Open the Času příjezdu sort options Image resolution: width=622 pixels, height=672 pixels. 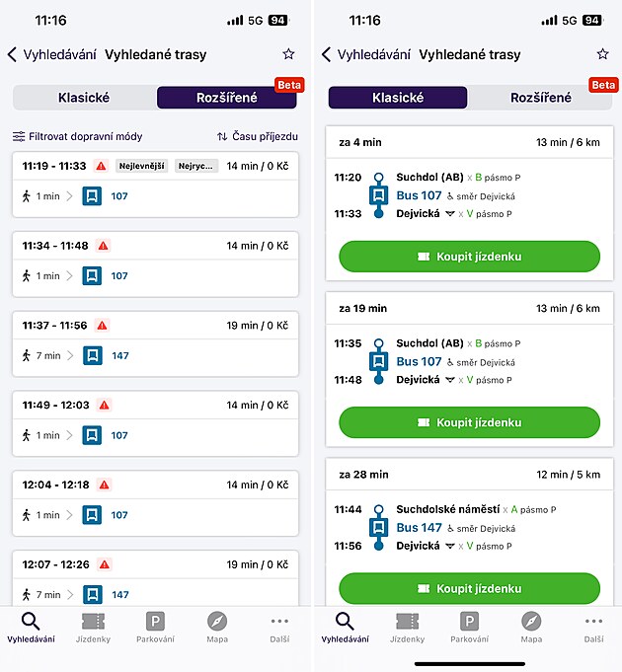pos(258,136)
